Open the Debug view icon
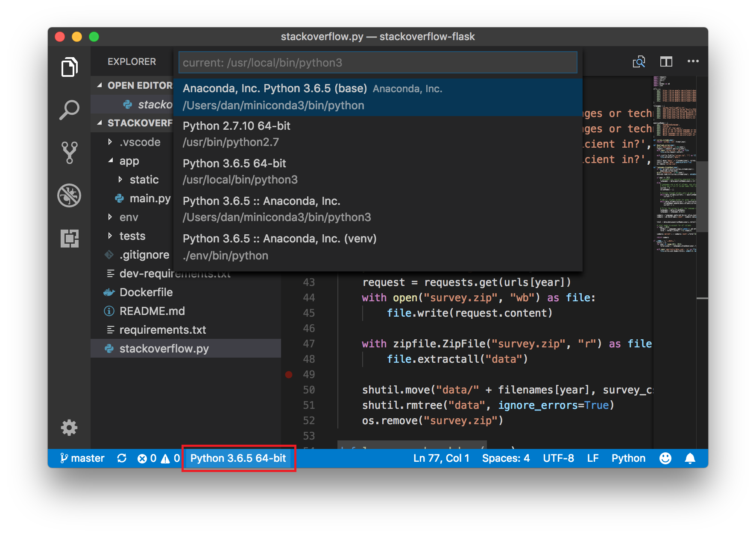756x536 pixels. click(x=69, y=195)
